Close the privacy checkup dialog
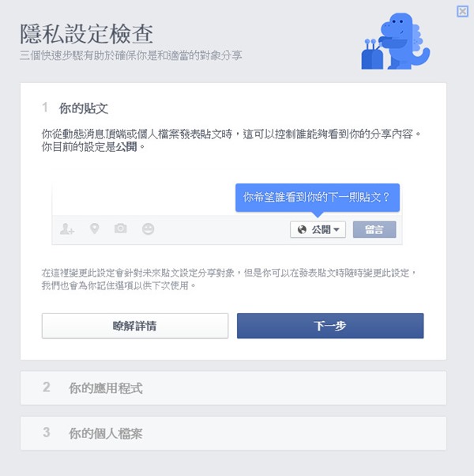This screenshot has width=474, height=476. (462, 12)
